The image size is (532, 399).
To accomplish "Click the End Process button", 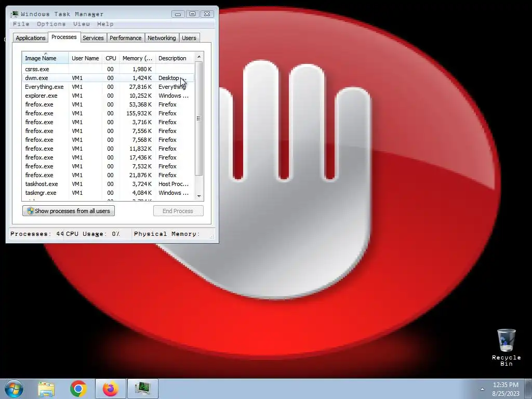I will pyautogui.click(x=178, y=211).
